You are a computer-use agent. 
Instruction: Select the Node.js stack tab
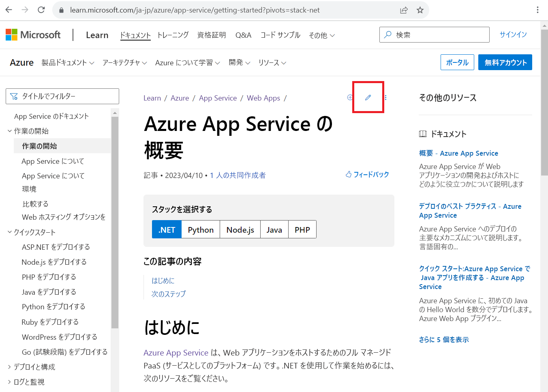click(x=240, y=229)
